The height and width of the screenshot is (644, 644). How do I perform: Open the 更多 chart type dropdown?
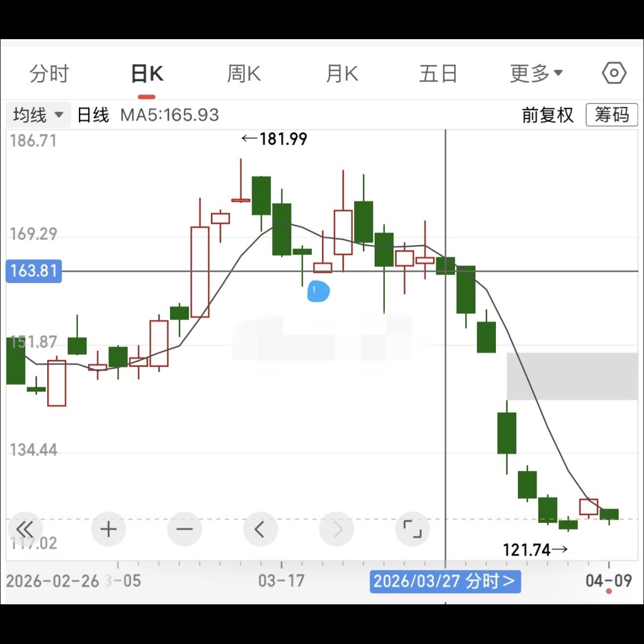click(x=536, y=73)
